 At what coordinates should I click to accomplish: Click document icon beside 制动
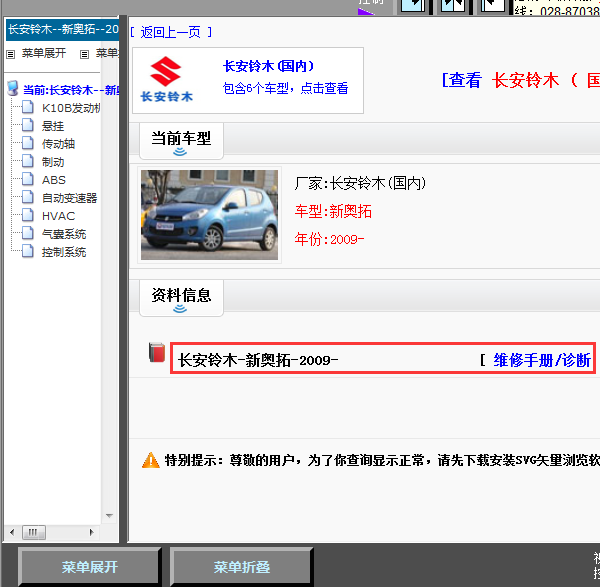[28, 161]
